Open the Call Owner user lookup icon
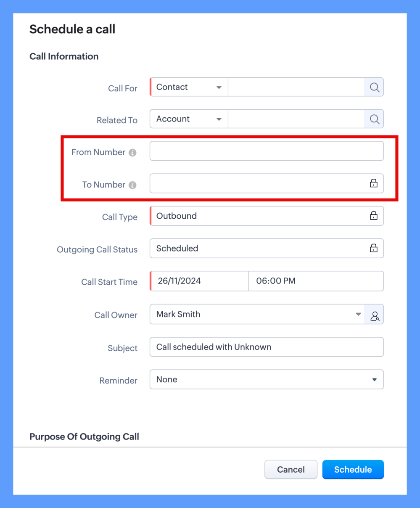Screen dimensions: 420x508 (374, 315)
